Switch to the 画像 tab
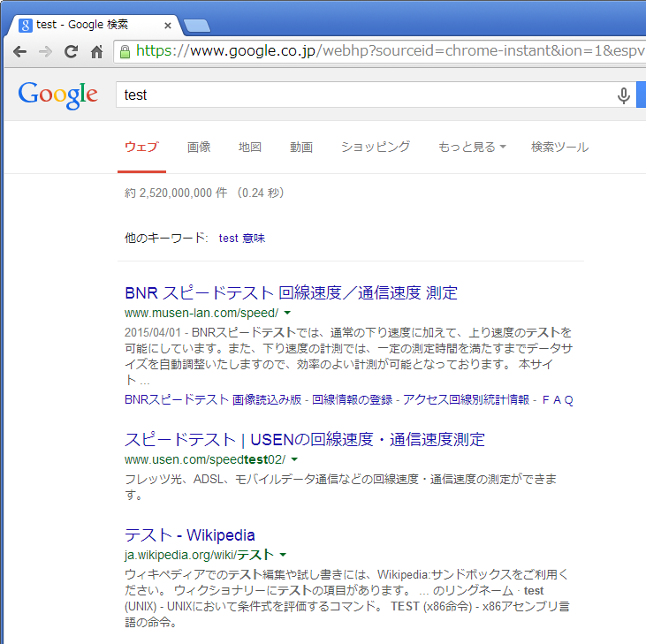This screenshot has height=644, width=646. [x=199, y=147]
